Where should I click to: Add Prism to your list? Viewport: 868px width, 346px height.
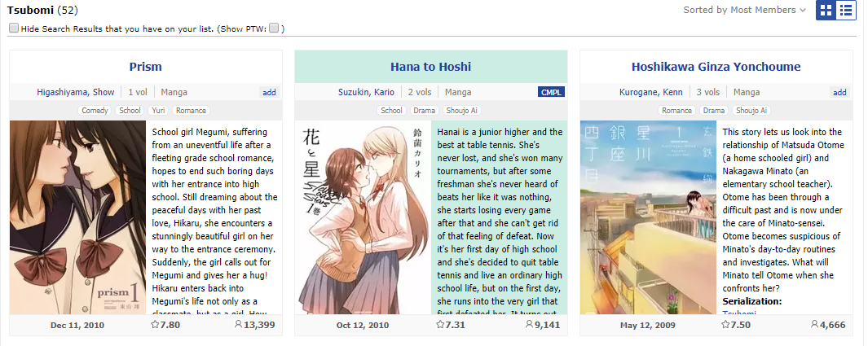(270, 92)
